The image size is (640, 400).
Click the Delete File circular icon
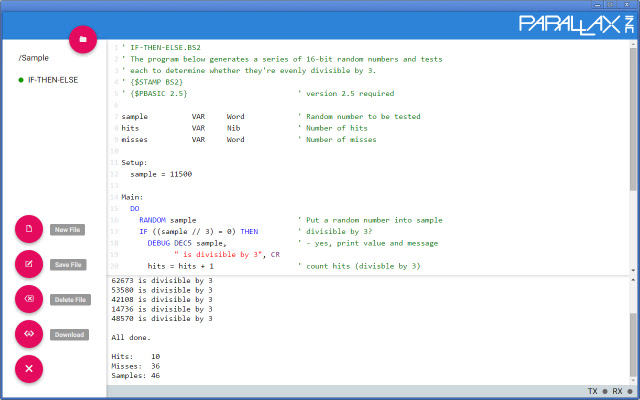coord(29,299)
